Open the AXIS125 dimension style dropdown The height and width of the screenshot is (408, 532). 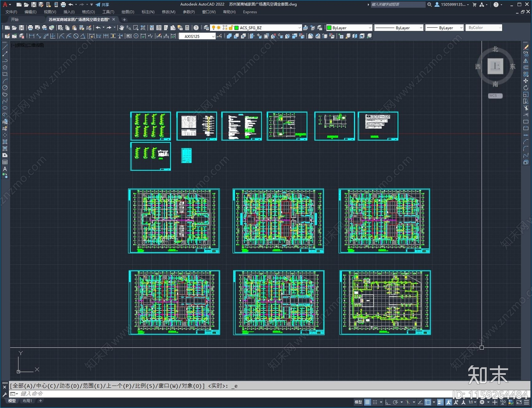tap(213, 37)
